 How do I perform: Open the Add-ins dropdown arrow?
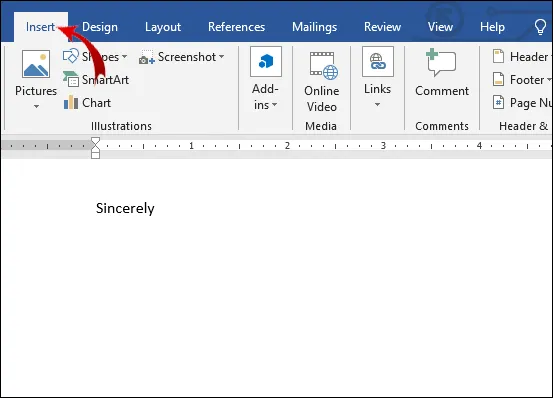274,105
